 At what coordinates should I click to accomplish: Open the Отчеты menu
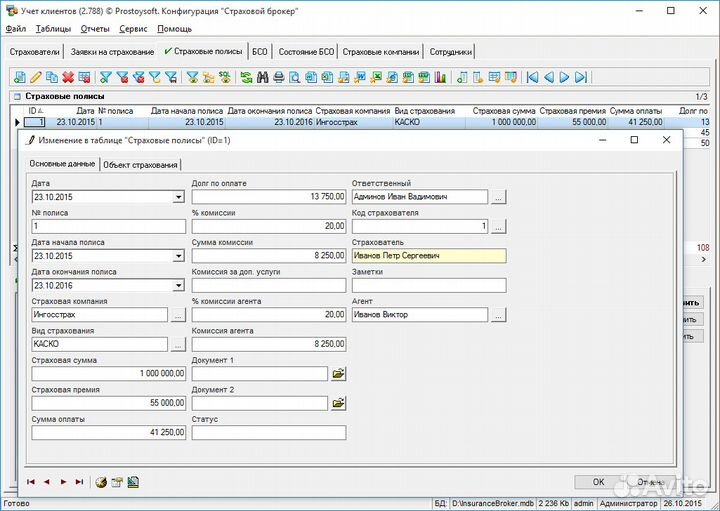95,29
